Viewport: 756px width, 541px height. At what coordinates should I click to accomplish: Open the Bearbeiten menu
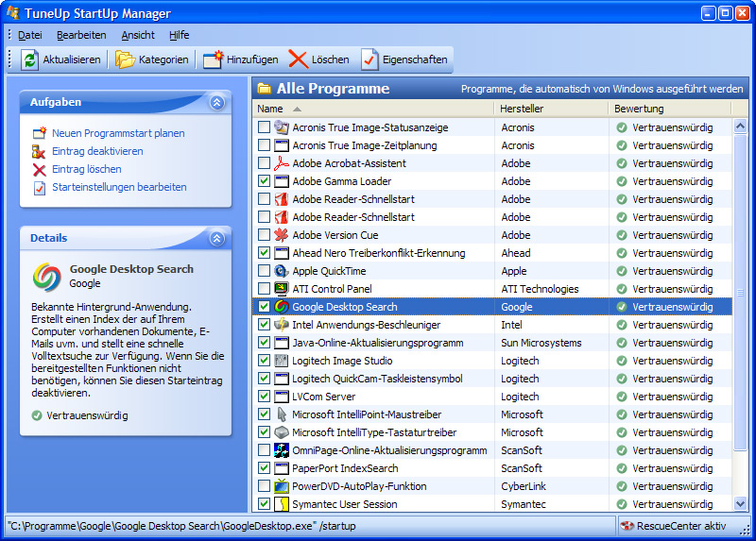pos(81,35)
